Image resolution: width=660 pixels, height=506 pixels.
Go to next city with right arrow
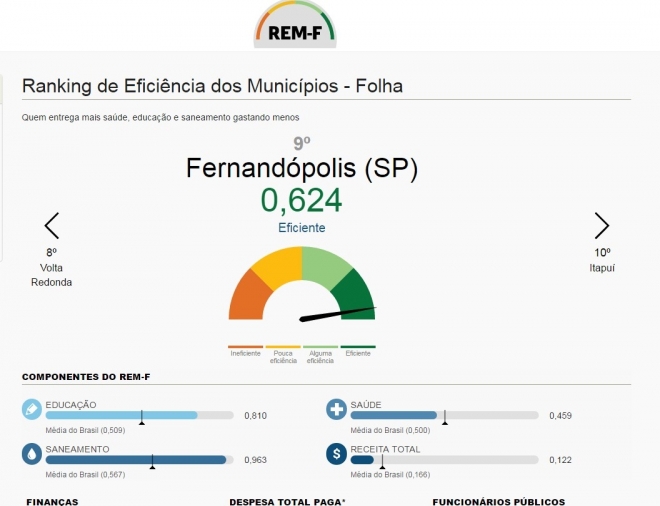click(x=601, y=225)
